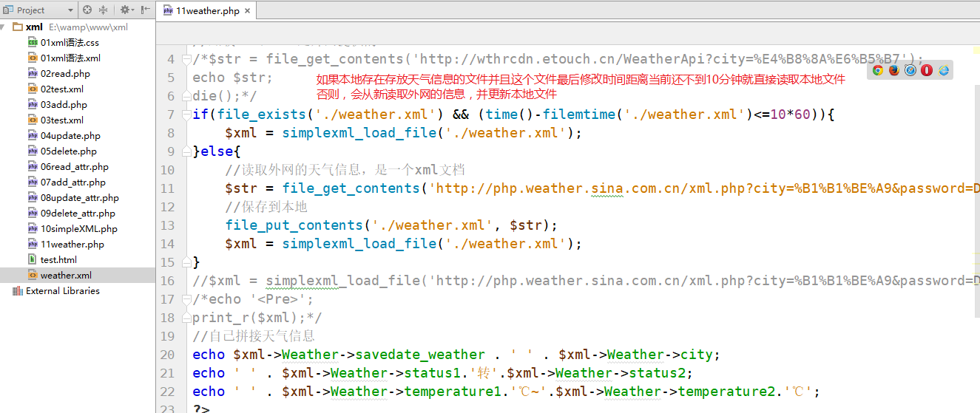The width and height of the screenshot is (980, 413).
Task: Open 10simpleXML.php from file list
Action: (78, 229)
